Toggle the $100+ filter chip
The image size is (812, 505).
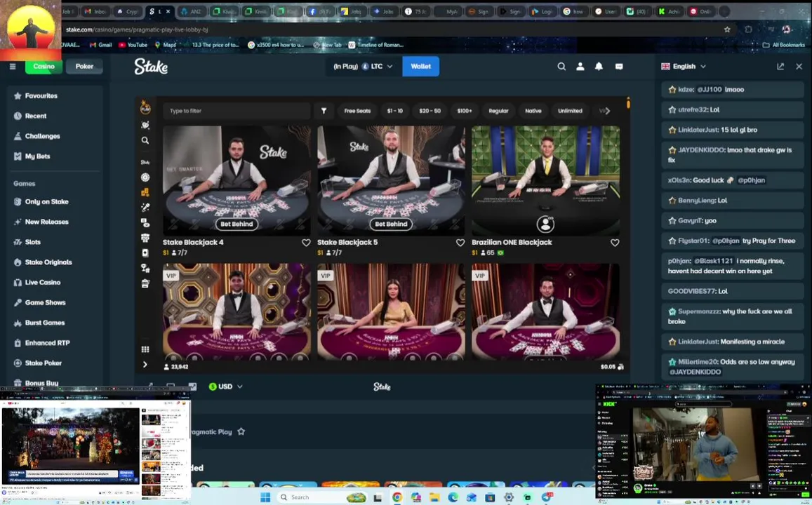tap(465, 111)
